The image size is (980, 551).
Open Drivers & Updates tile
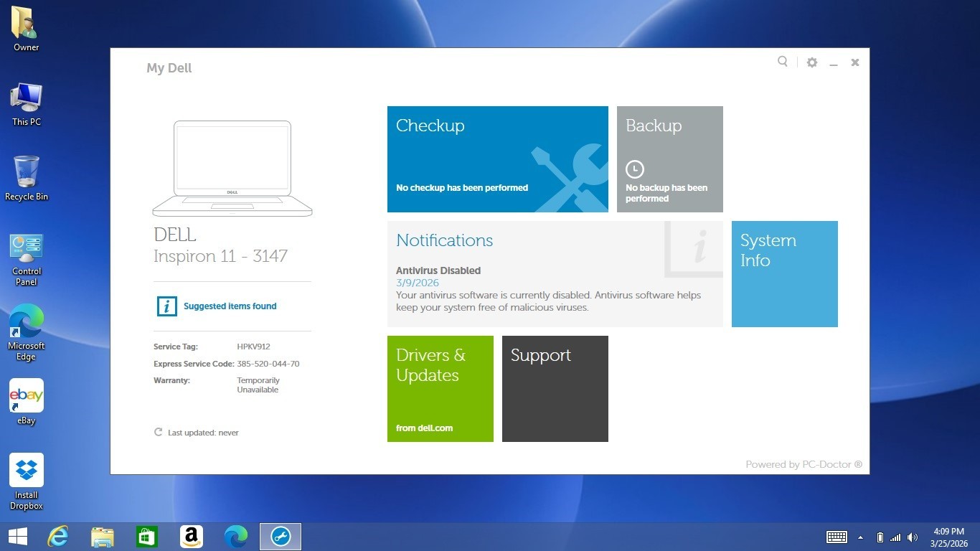coord(440,389)
